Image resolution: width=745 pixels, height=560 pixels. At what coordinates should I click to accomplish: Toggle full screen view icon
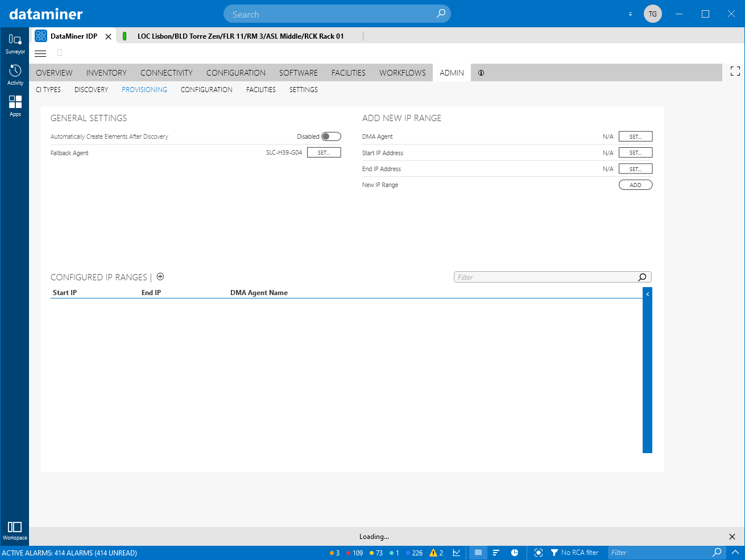coord(735,71)
